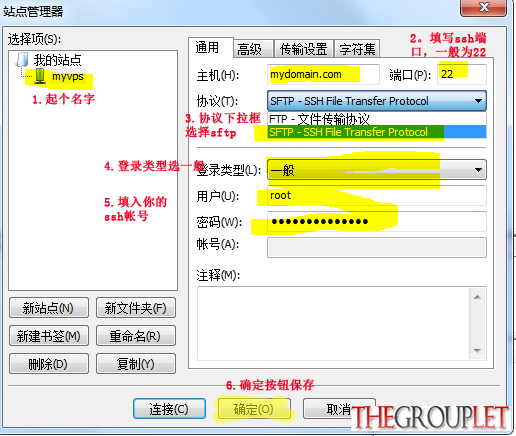Screen dimensions: 516x436
Task: Switch to the 高级 tab
Action: [x=253, y=49]
